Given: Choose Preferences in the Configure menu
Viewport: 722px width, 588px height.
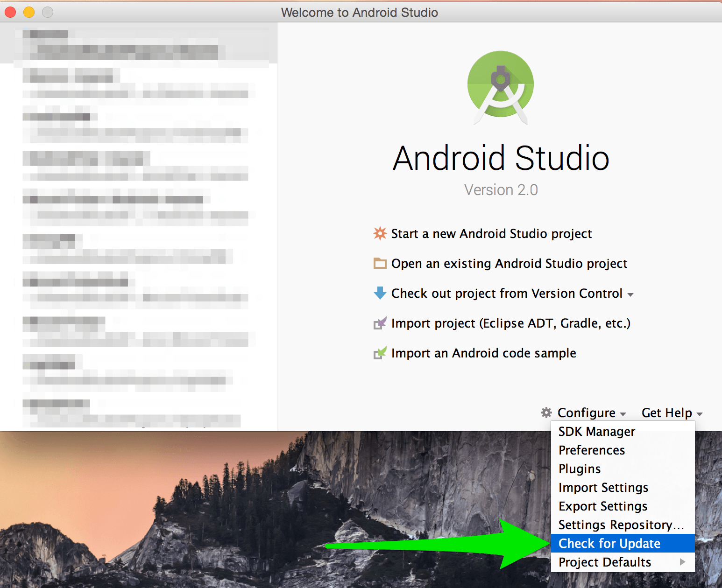Looking at the screenshot, I should (x=591, y=450).
